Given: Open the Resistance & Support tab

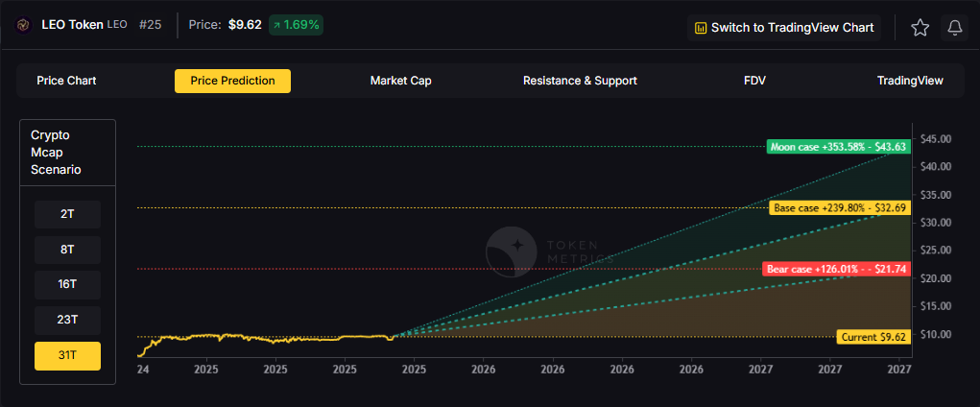Looking at the screenshot, I should coord(580,81).
